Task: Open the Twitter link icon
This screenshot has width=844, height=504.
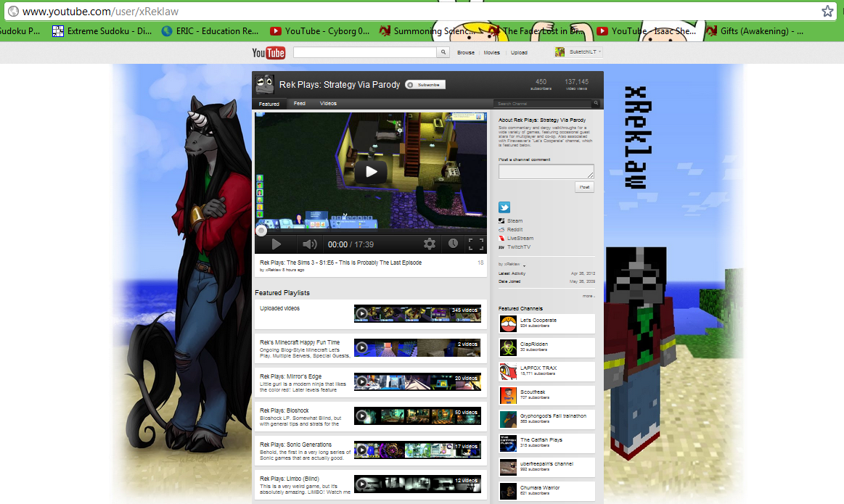Action: tap(504, 207)
